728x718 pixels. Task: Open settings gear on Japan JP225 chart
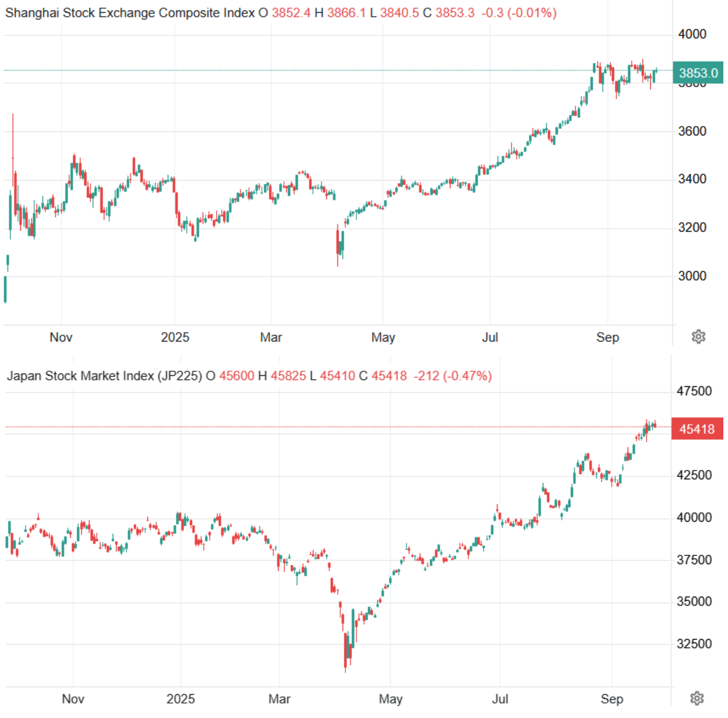697,698
